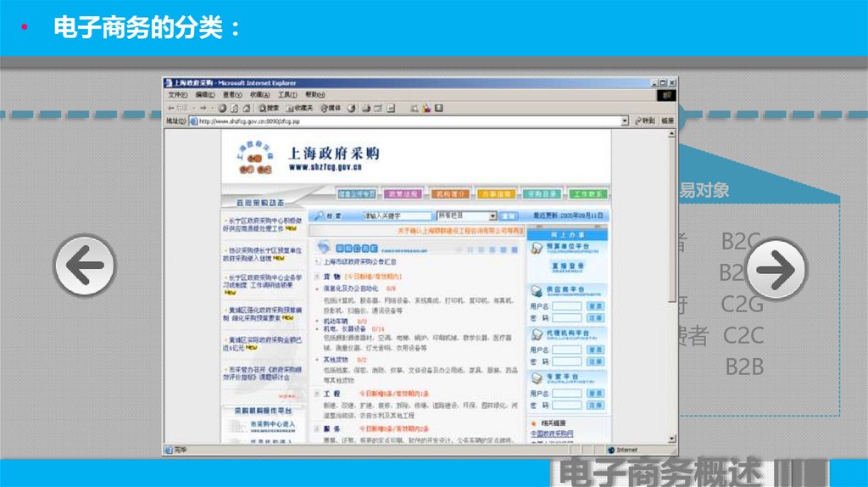
Task: Click the 机动车辆 category link
Action: click(336, 322)
